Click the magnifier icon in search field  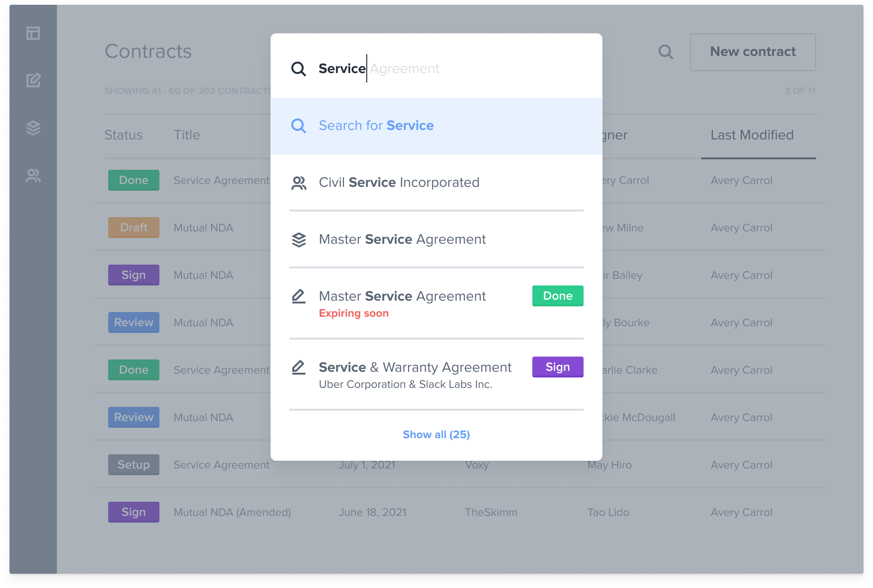point(298,69)
